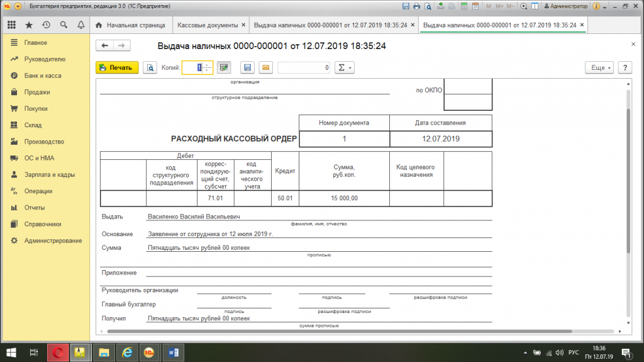644x362 pixels.
Task: Open the Банк и касса section
Action: pos(43,76)
